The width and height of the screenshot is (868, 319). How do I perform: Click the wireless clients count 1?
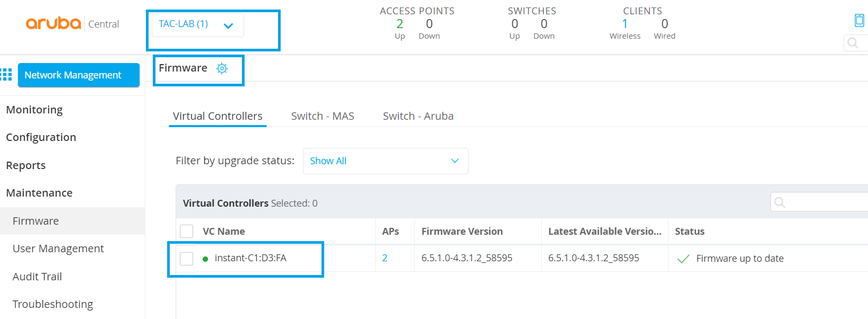[x=624, y=24]
